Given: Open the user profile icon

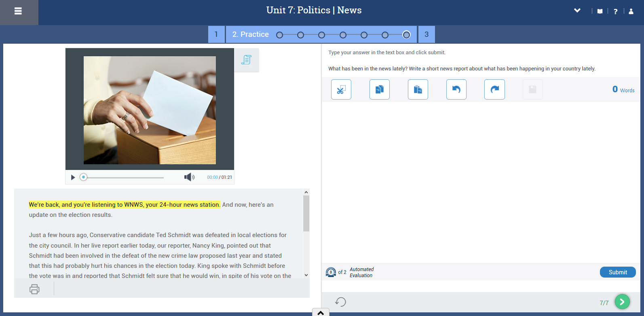Looking at the screenshot, I should coord(631,11).
